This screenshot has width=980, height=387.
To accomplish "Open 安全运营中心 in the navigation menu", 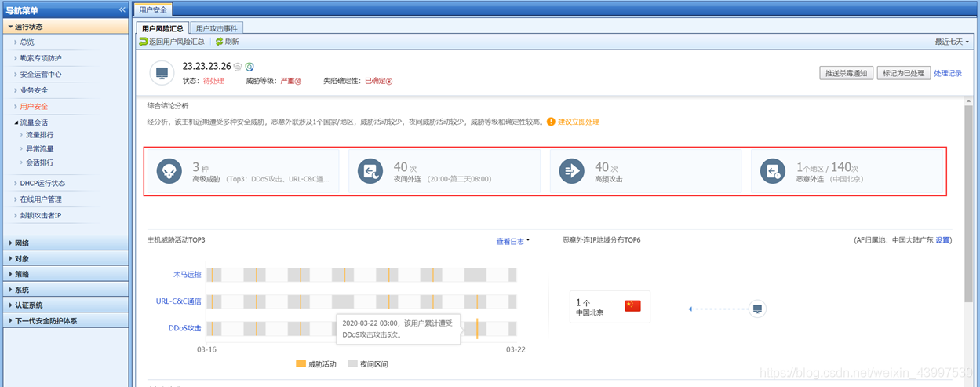I will click(x=41, y=75).
